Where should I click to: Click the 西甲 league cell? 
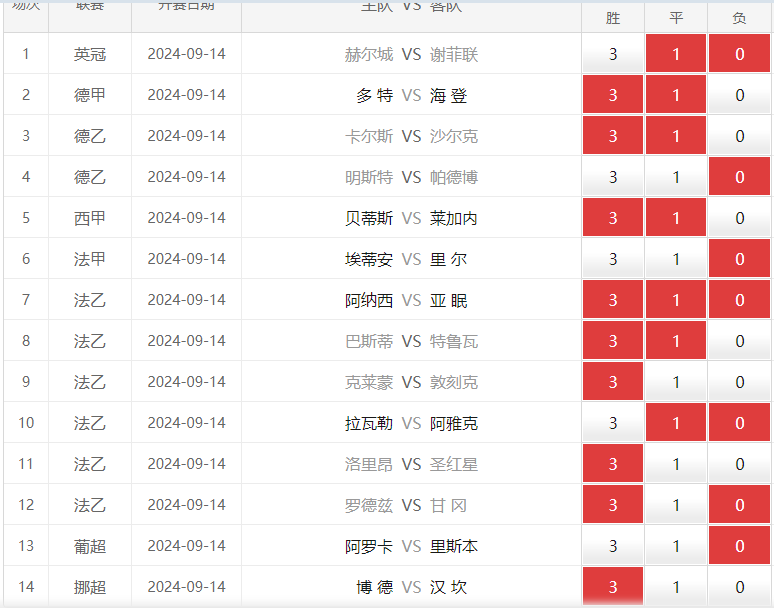pyautogui.click(x=90, y=218)
